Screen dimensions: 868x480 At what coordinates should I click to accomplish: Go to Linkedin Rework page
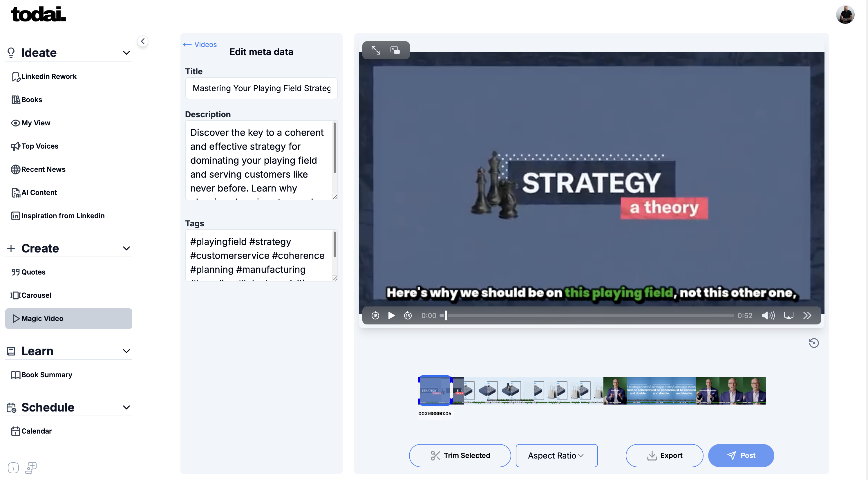click(49, 77)
